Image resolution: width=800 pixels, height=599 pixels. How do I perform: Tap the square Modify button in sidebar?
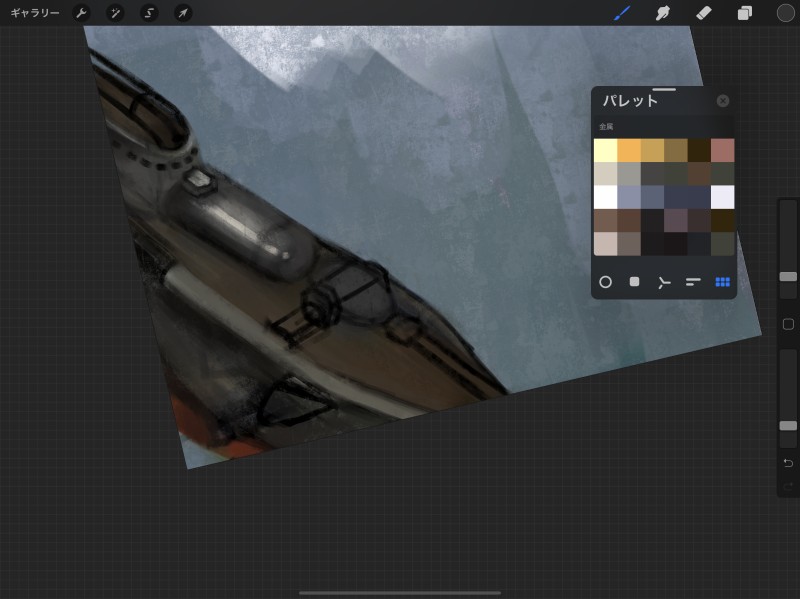click(x=788, y=324)
